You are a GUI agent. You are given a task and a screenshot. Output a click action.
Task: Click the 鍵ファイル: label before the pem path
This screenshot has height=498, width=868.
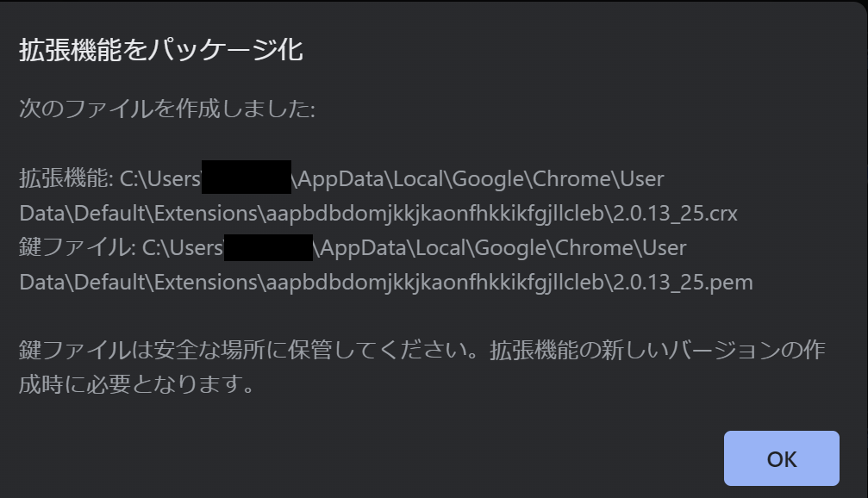click(x=77, y=247)
